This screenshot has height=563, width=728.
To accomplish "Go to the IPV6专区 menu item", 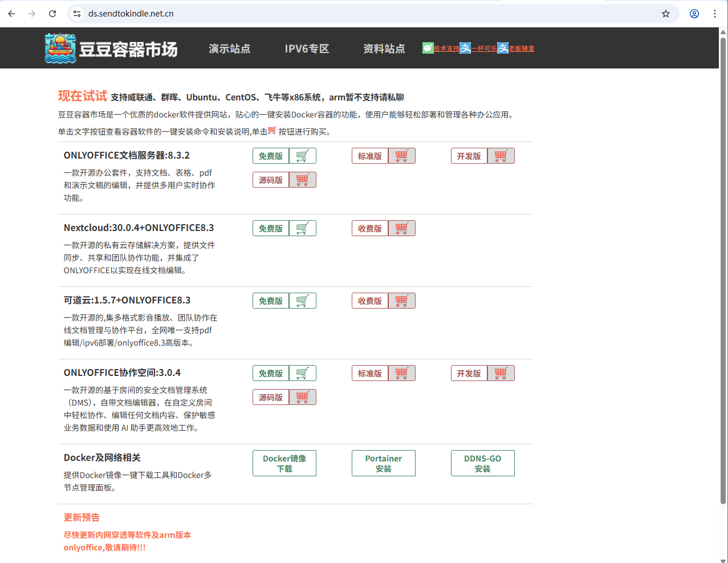I will point(307,49).
